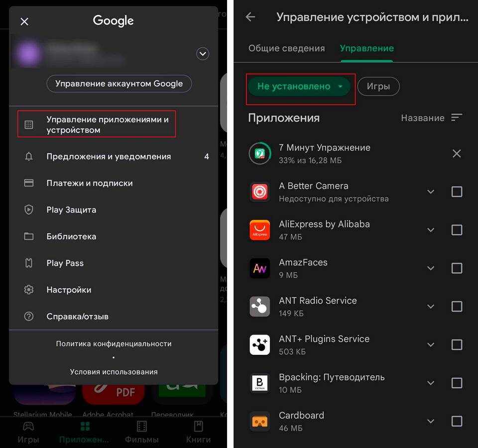Open Play Защита shield icon
The image size is (478, 448).
pos(29,210)
